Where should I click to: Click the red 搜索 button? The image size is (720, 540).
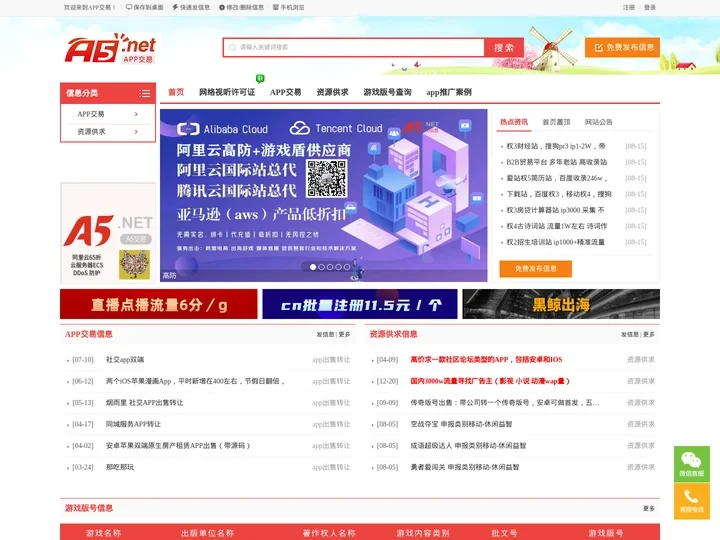[504, 48]
